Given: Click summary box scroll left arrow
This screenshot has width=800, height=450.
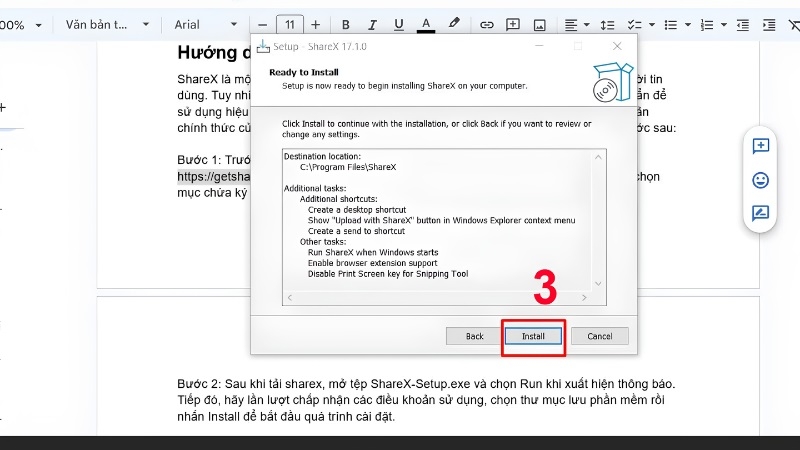Looking at the screenshot, I should pos(290,297).
